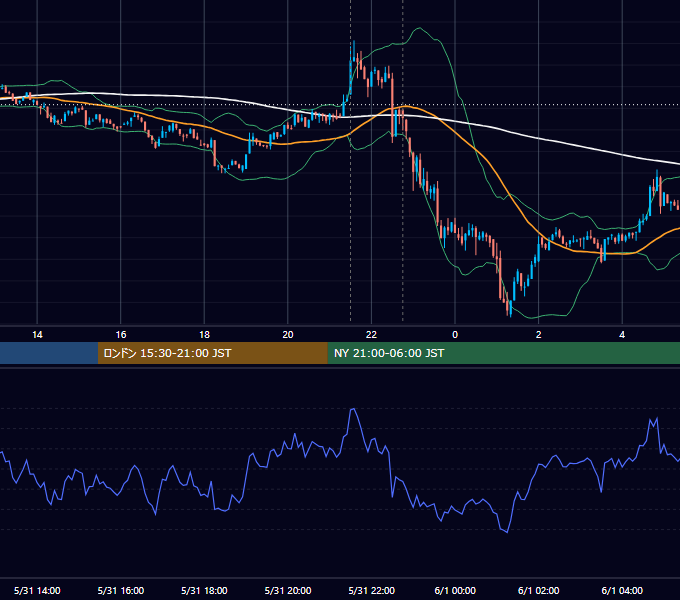Click the 5/31 16:00 label on the lower axis
680x600 pixels.
pos(121,590)
